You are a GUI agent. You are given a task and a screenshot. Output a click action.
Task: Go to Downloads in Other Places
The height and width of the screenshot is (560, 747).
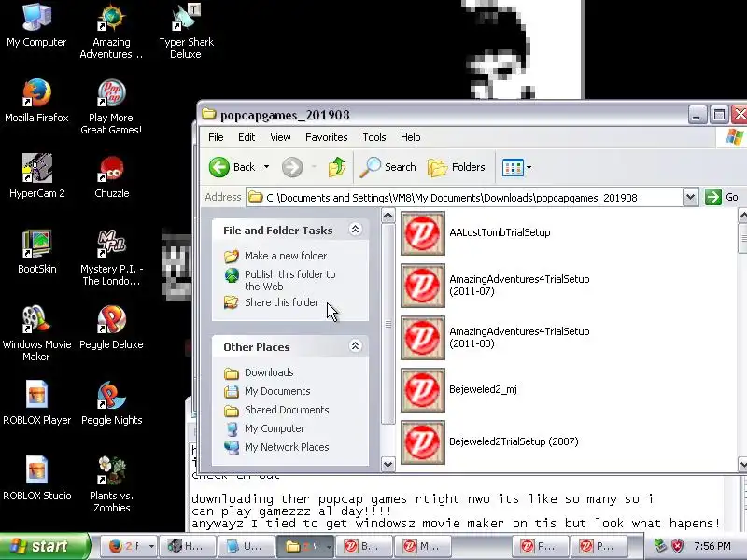click(269, 372)
